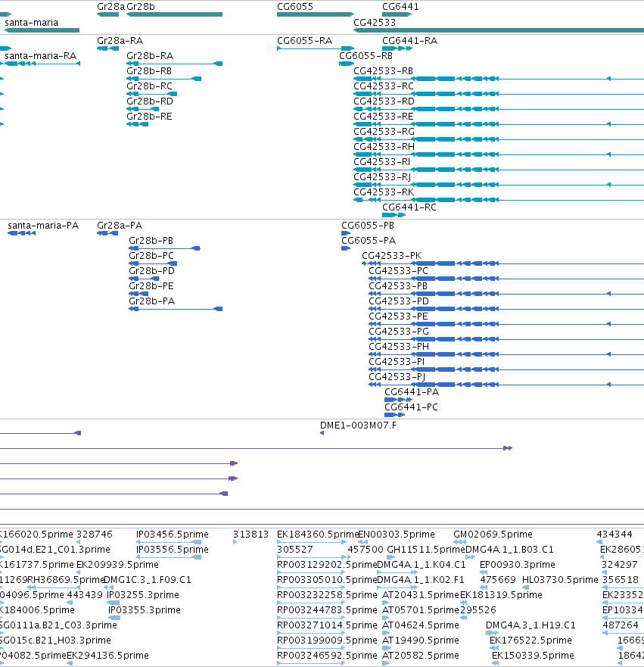644x667 pixels.
Task: Pick the CG6055-RA transcript label
Action: click(304, 41)
